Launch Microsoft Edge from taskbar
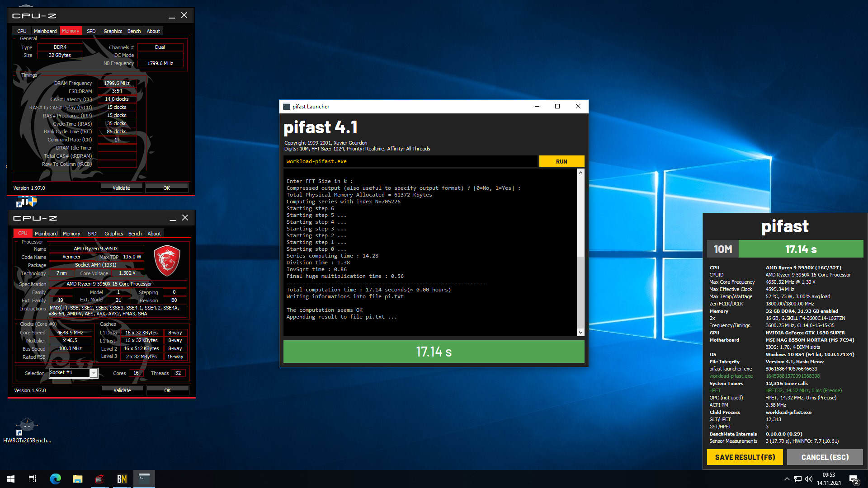868x488 pixels. pos(55,479)
